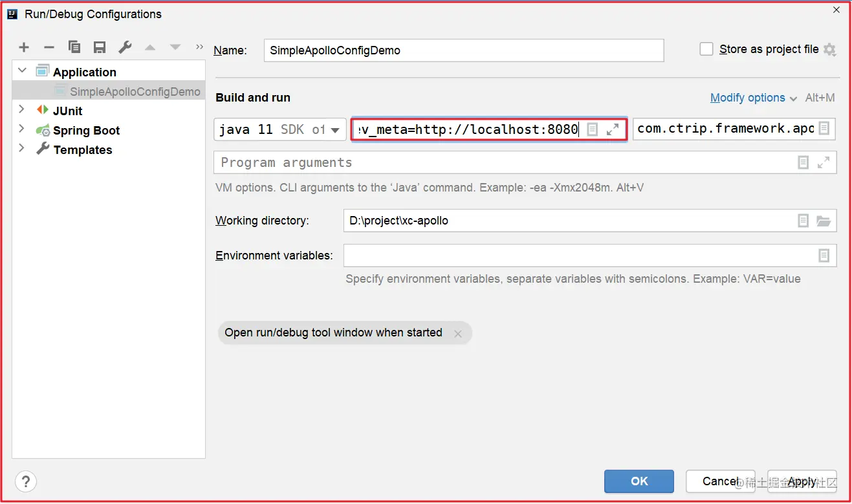Select the SimpleApolloConfigDemo tree item
This screenshot has height=504, width=852.
[109, 91]
